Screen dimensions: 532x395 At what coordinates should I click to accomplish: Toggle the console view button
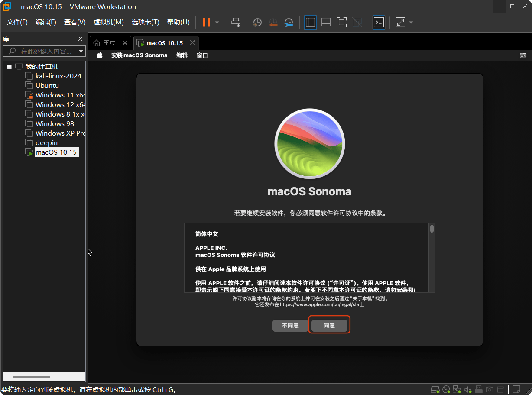pos(378,22)
